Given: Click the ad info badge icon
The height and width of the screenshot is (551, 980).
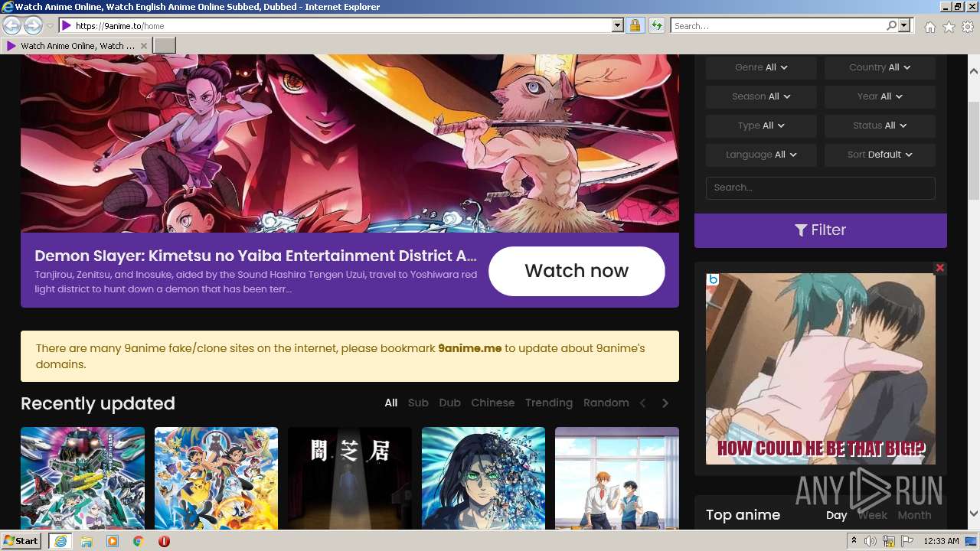Looking at the screenshot, I should tap(713, 279).
